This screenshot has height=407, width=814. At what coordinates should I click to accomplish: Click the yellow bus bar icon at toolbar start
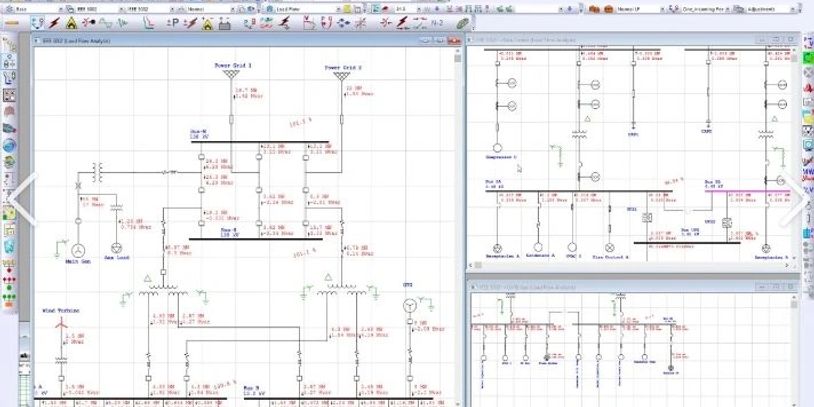click(11, 23)
